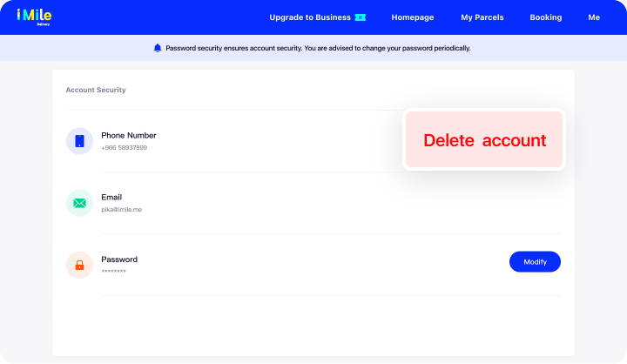Select Booking in the navigation bar
Viewport: 627px width, 364px height.
(x=545, y=17)
